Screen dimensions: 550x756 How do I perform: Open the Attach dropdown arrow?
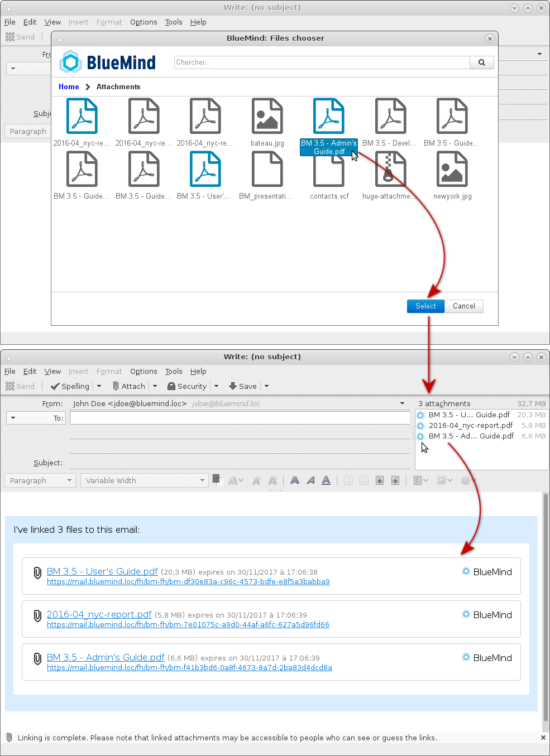pyautogui.click(x=155, y=386)
